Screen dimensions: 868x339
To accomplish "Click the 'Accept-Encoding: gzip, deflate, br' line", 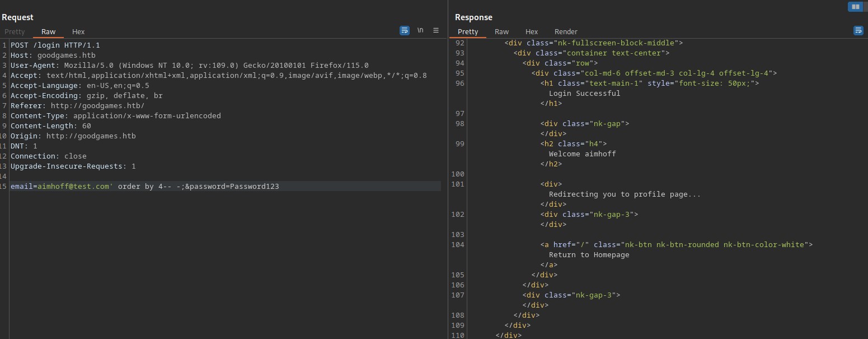I will pos(87,96).
